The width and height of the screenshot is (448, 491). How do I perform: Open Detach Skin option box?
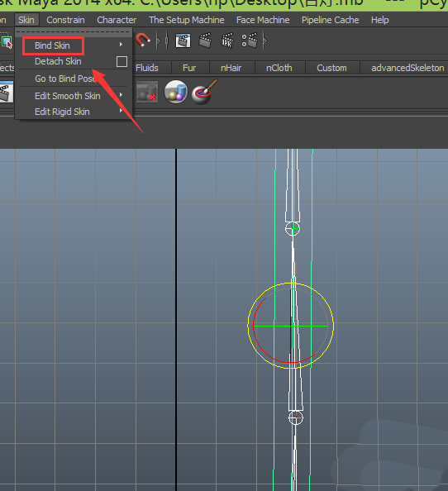(122, 62)
